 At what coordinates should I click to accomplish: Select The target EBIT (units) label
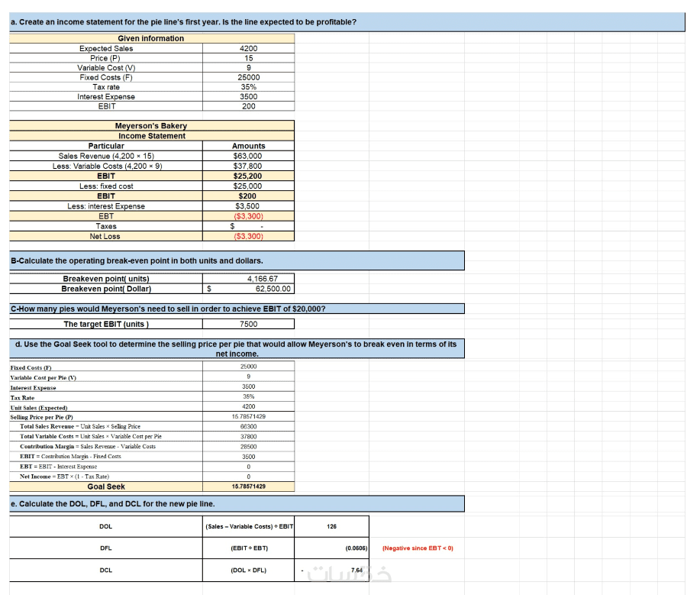pyautogui.click(x=106, y=324)
